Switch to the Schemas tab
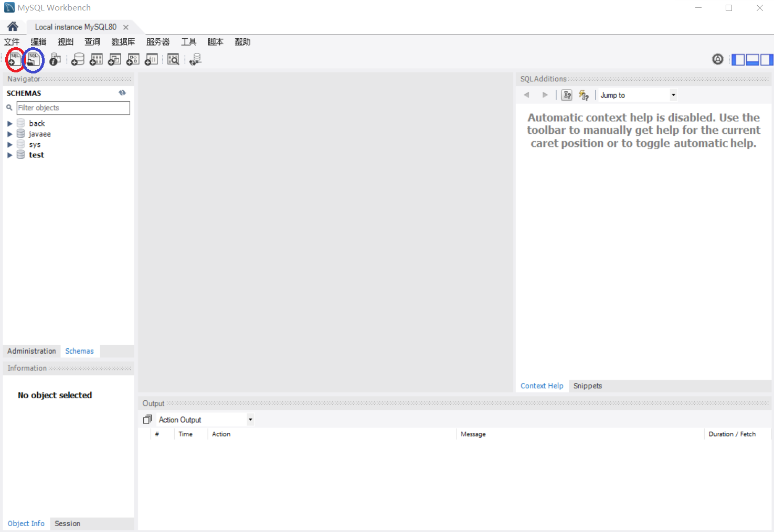 pos(79,351)
